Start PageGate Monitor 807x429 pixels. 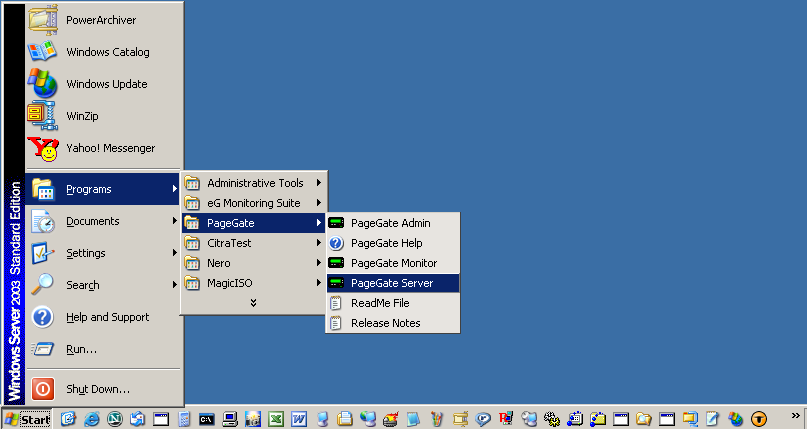coord(393,263)
